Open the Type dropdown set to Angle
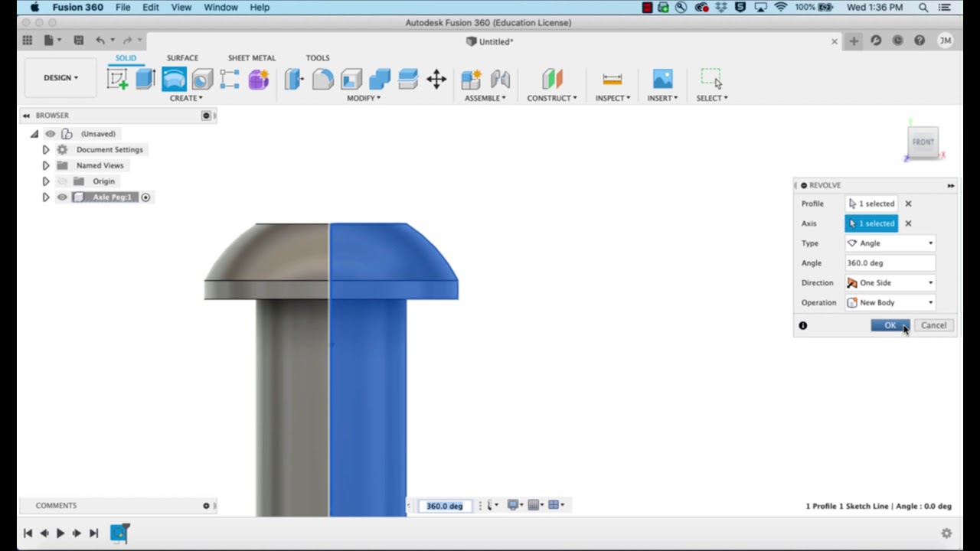The image size is (980, 551). [890, 243]
